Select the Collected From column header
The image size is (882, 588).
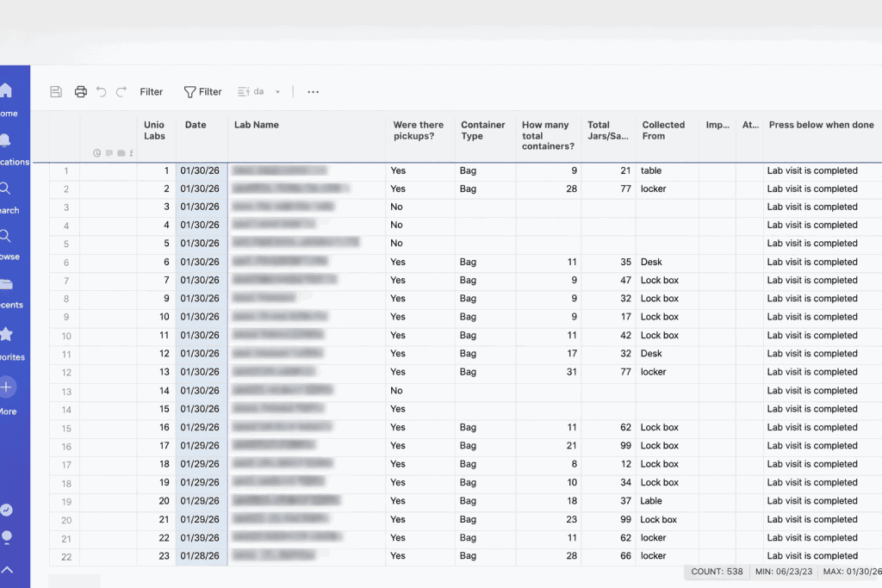668,139
